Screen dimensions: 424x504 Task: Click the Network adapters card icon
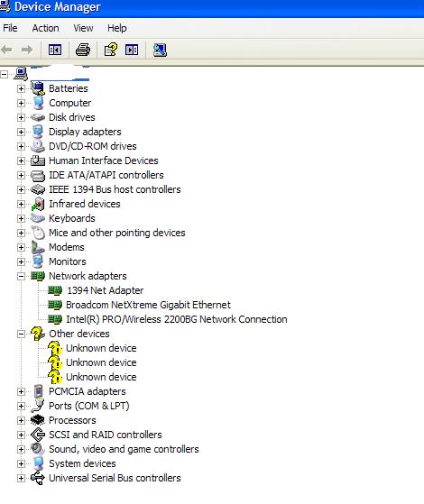[x=38, y=276]
